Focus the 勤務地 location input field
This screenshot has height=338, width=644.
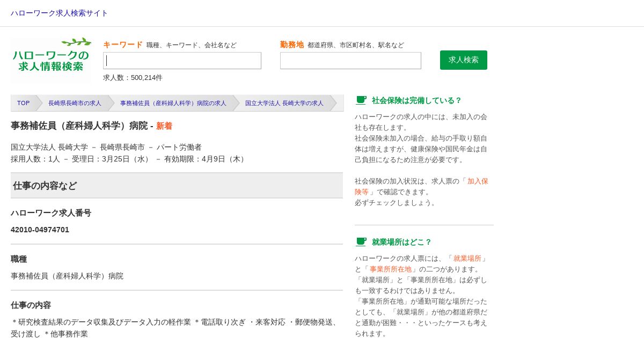tap(350, 61)
